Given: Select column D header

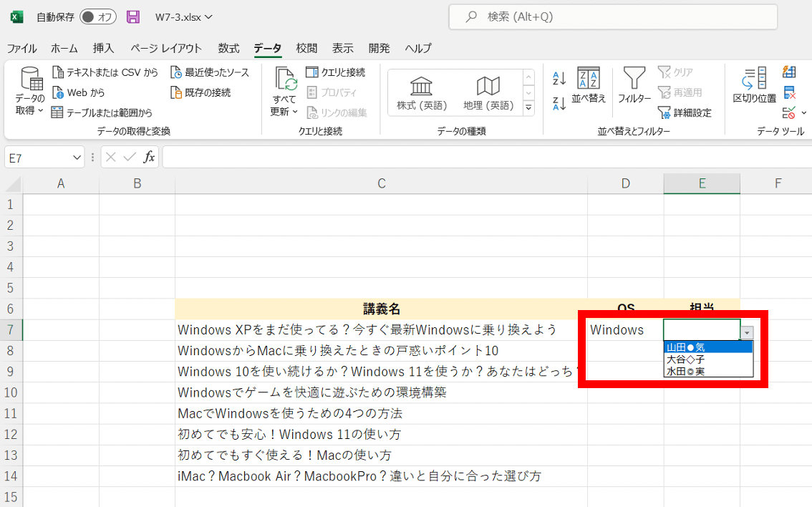Looking at the screenshot, I should (626, 184).
